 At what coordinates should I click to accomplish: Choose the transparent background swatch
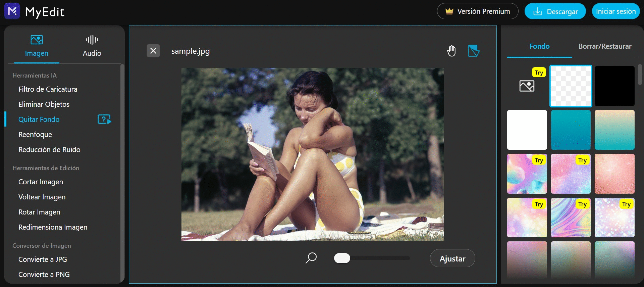click(571, 86)
